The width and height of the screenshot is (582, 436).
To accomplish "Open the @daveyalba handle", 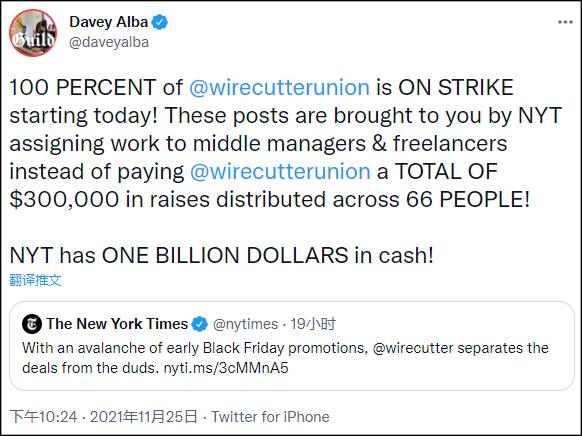I will [109, 42].
